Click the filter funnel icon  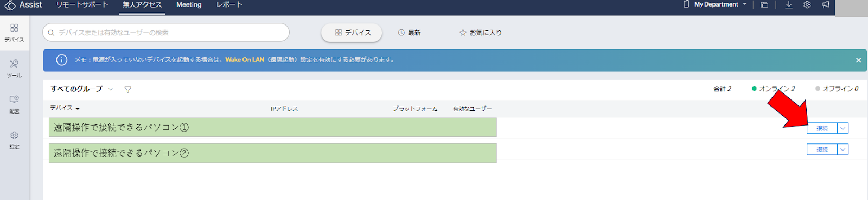click(x=128, y=90)
